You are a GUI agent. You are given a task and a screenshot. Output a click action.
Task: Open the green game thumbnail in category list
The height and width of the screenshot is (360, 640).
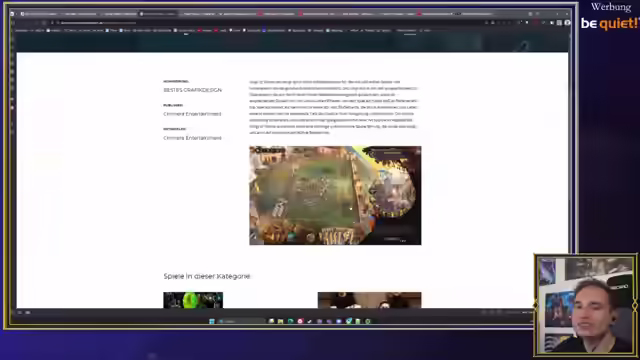[193, 300]
